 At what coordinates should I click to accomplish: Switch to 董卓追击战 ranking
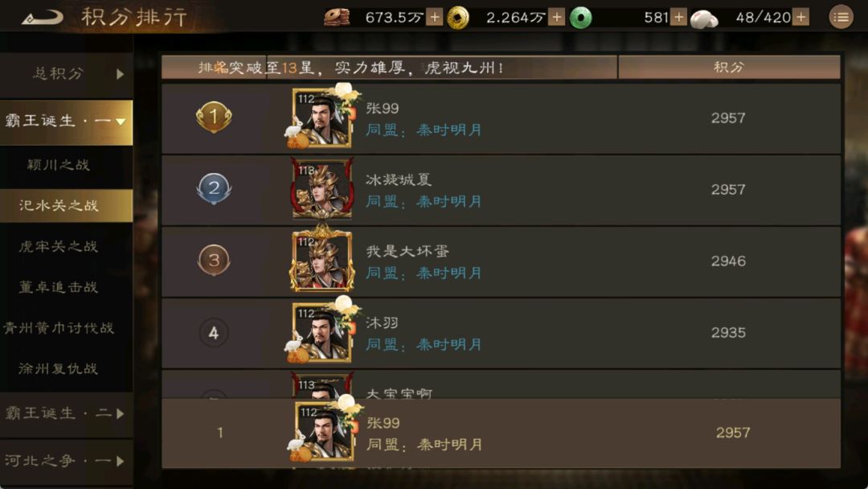coord(58,287)
